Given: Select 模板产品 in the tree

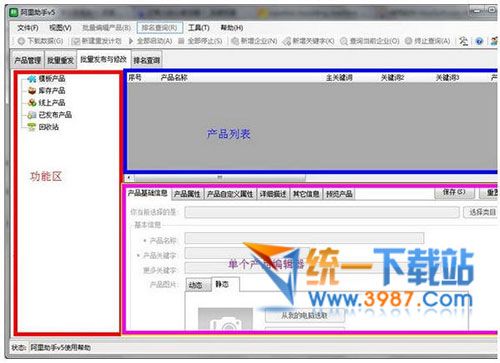Looking at the screenshot, I should (52, 79).
